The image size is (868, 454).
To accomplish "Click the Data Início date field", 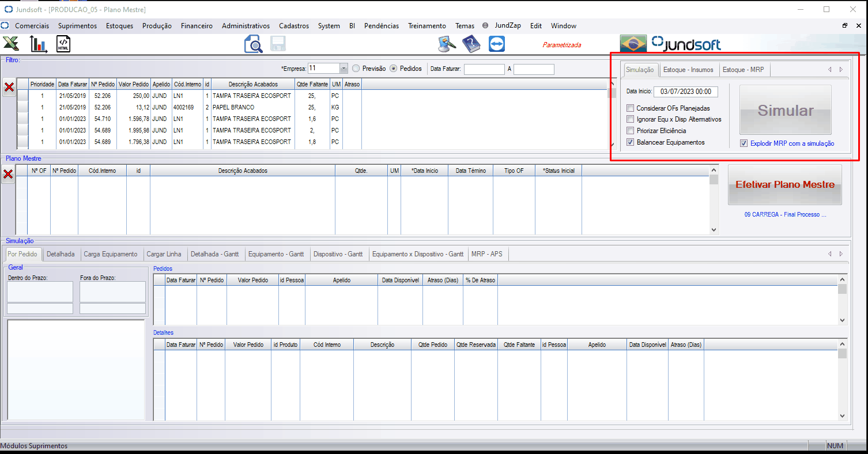I will (686, 91).
